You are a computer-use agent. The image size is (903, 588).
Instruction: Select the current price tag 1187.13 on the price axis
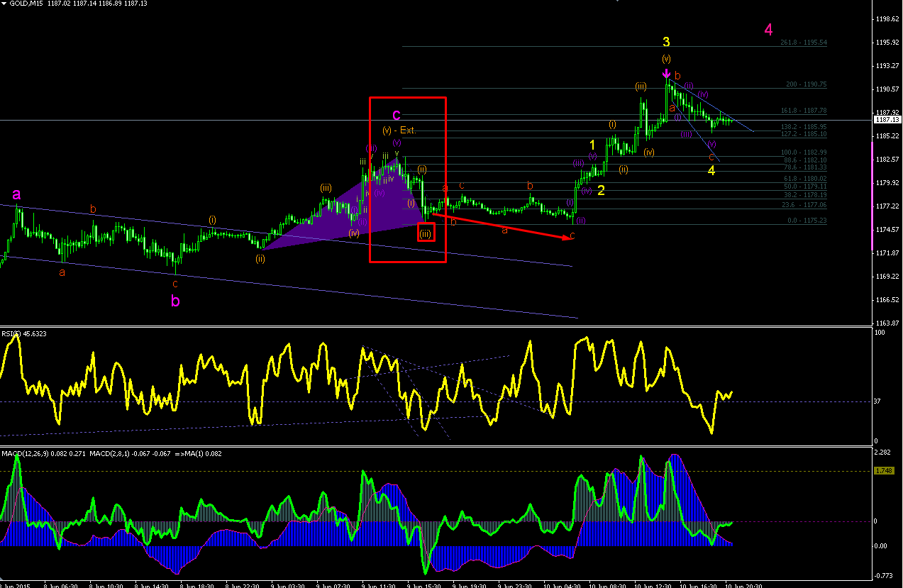[x=886, y=120]
